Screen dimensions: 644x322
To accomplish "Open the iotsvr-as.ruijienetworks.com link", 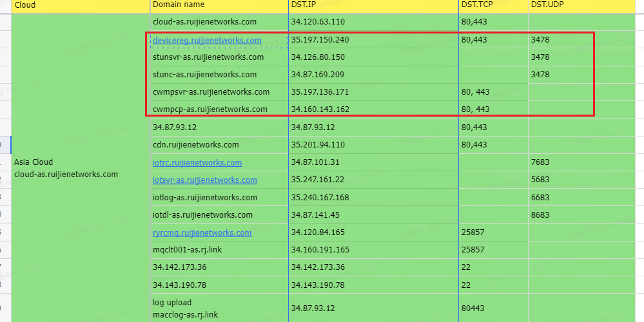I will [x=205, y=180].
